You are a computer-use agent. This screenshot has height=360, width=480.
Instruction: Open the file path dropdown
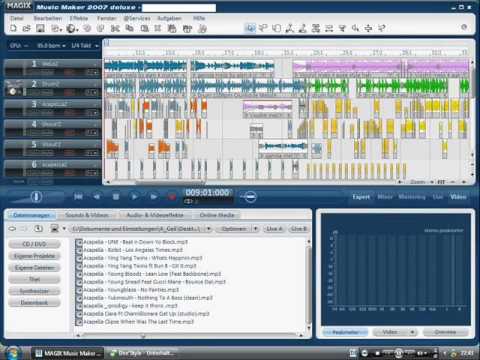209,229
